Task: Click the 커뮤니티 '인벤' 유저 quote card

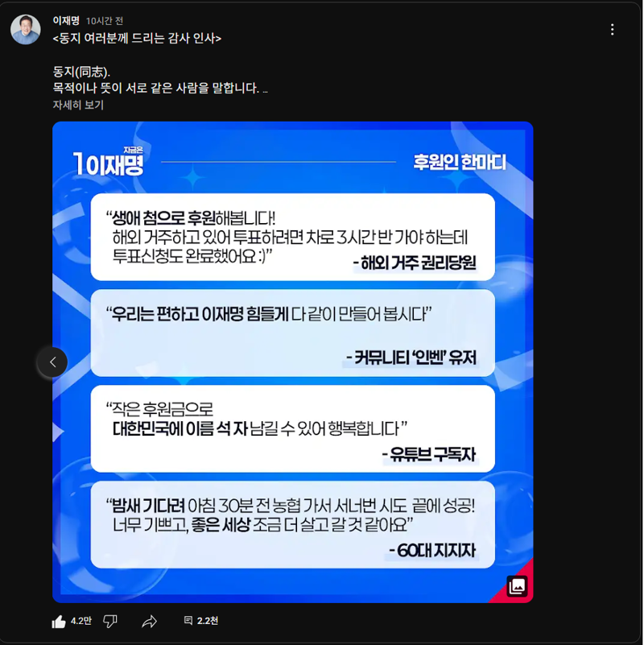Action: coord(292,333)
